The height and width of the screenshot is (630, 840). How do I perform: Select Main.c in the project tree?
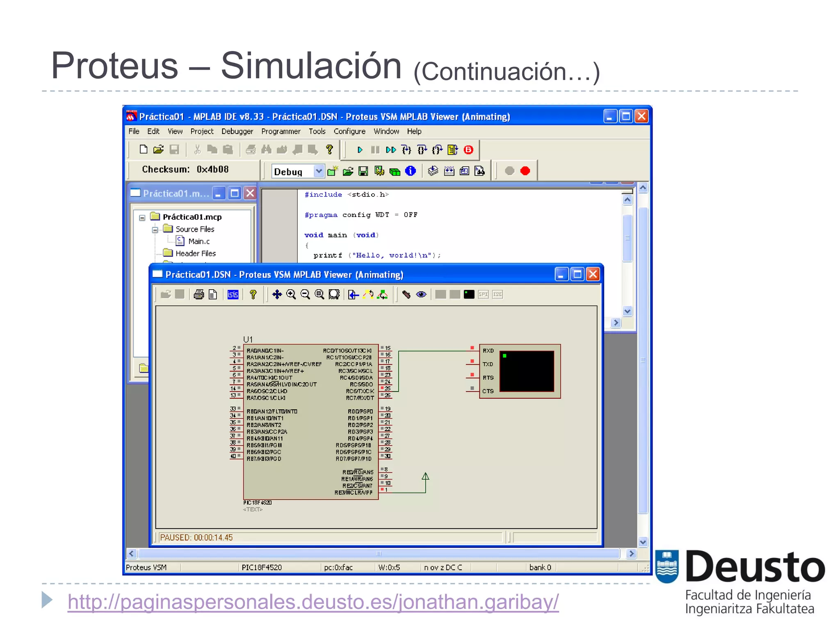[199, 242]
